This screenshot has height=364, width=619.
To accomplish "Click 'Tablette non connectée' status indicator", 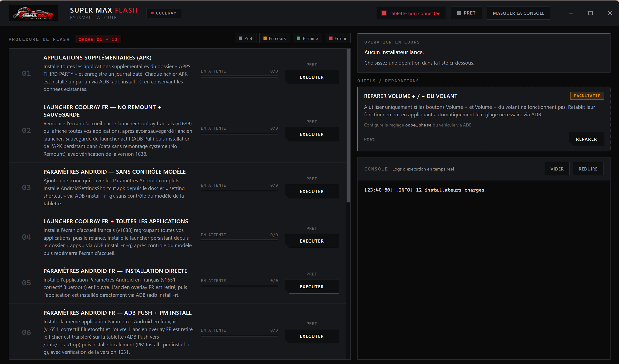I will (x=411, y=13).
